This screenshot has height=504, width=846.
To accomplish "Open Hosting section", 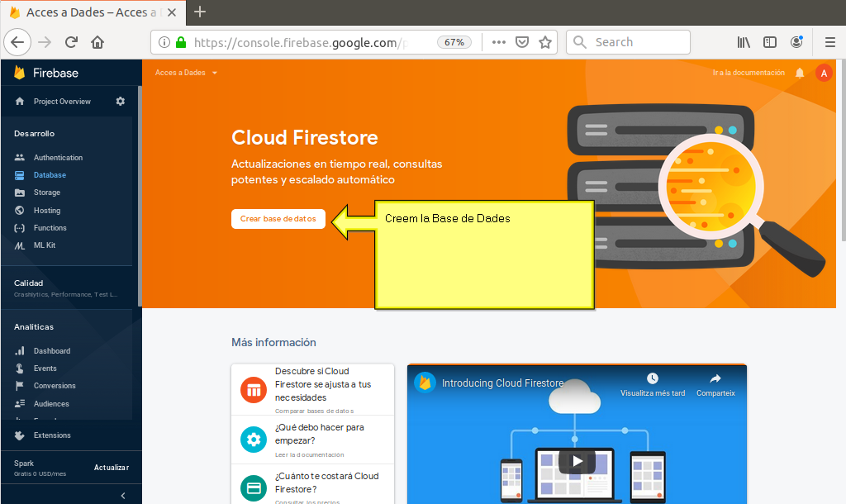I will [46, 211].
